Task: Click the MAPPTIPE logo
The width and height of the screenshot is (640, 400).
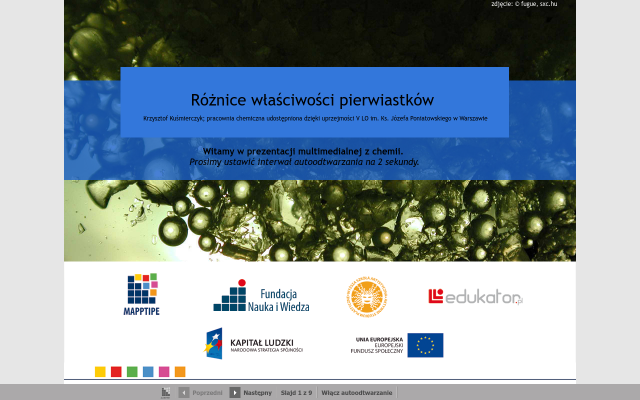Action: click(142, 294)
